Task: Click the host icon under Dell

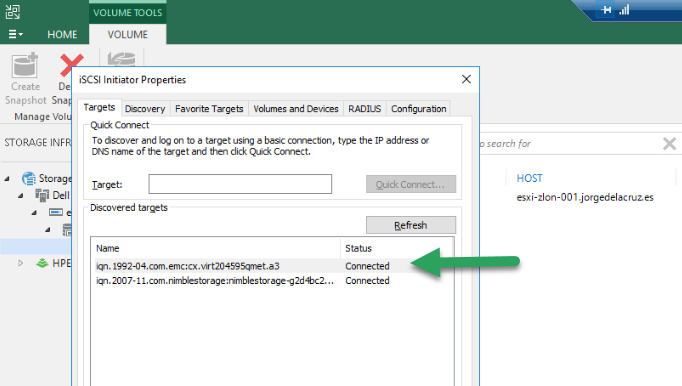Action: [x=56, y=212]
